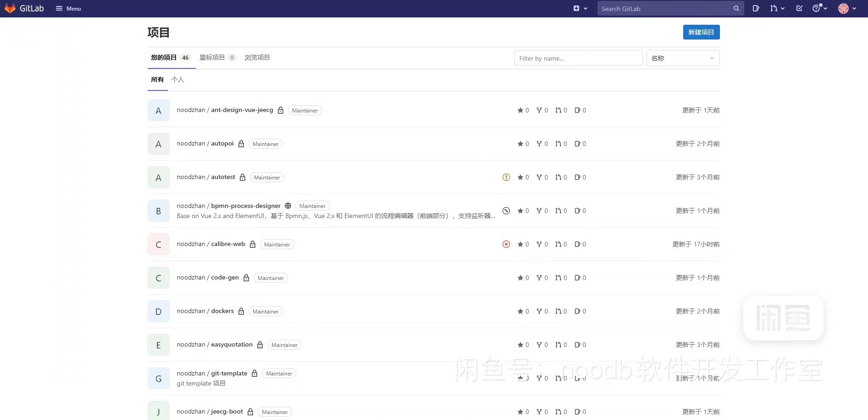Image resolution: width=868 pixels, height=420 pixels.
Task: Click the private lock icon beside calibre-web
Action: point(253,244)
